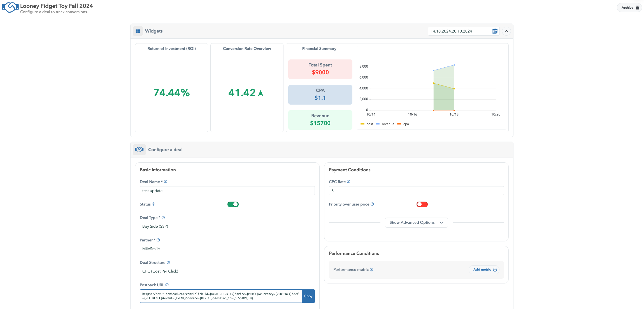Expand Show Advanced Options

(x=417, y=223)
